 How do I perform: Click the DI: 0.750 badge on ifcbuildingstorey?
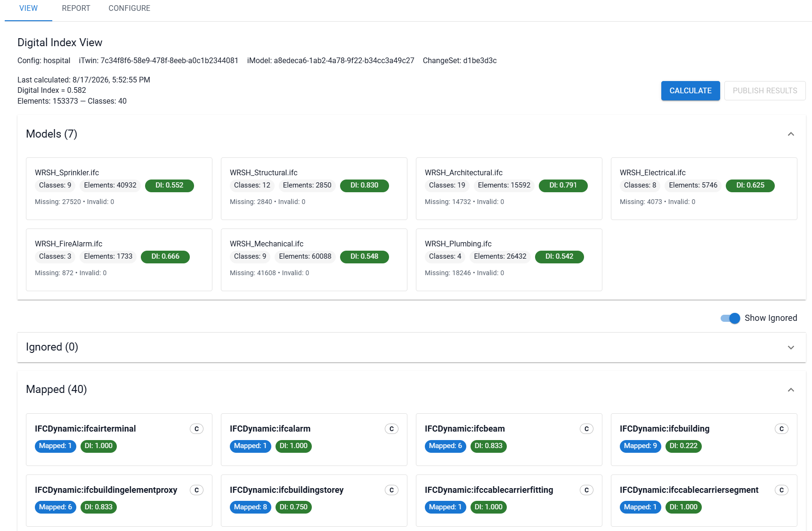tap(293, 507)
